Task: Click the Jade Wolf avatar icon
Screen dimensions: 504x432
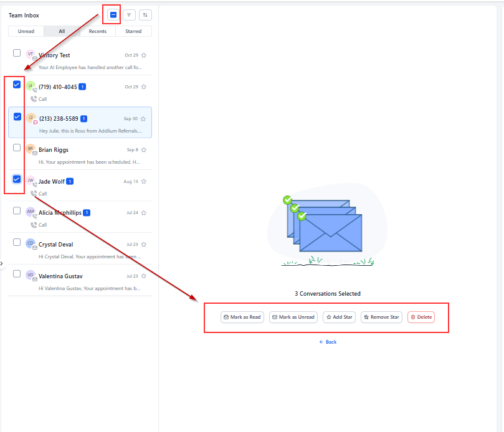Action: coord(31,181)
